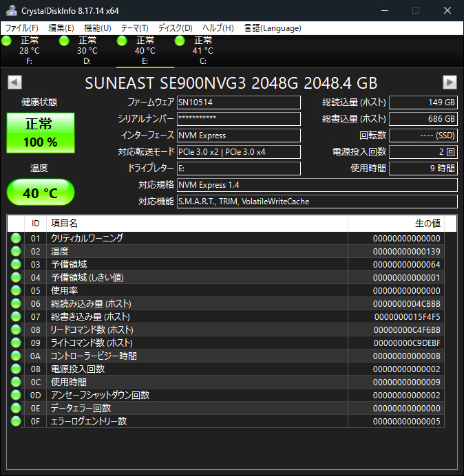Open the 言語(Language) menu

pyautogui.click(x=273, y=28)
